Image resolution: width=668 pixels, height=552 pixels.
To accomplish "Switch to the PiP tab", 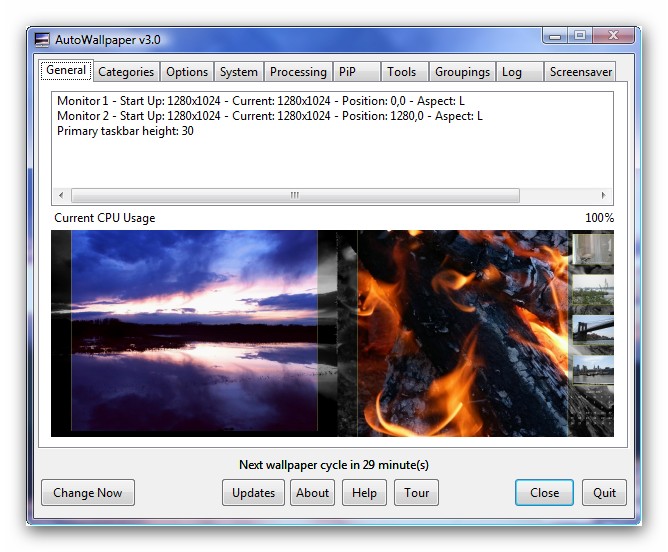I will (346, 72).
